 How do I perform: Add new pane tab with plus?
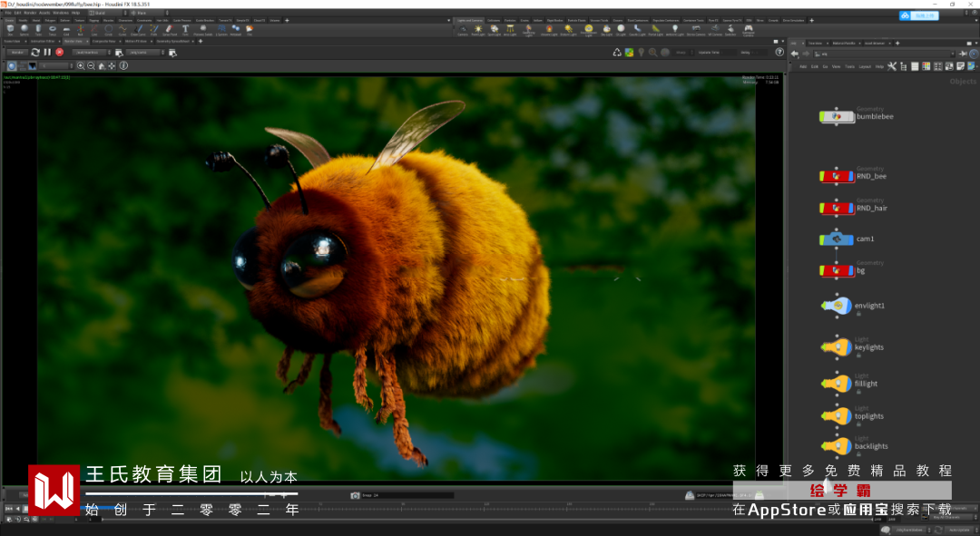coord(201,41)
